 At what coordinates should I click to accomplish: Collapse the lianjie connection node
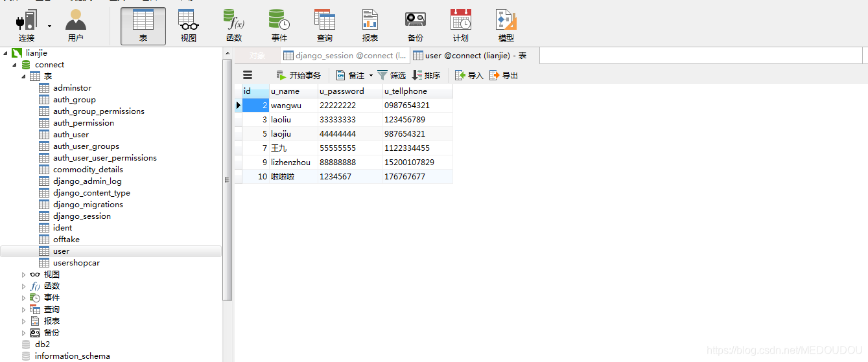5,53
